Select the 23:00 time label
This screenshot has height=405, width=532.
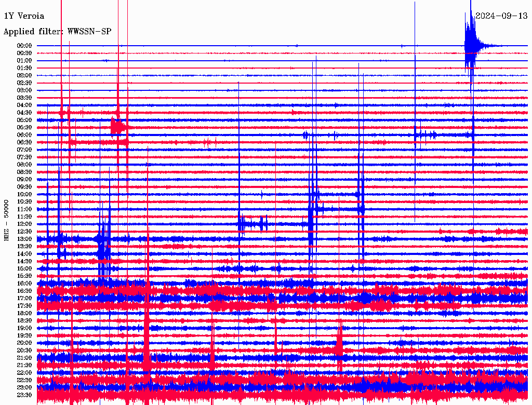[24, 388]
